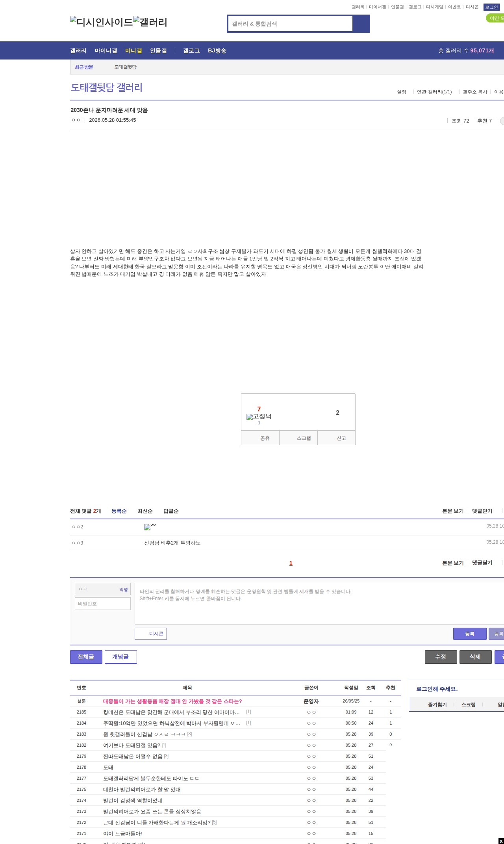Focus the comment text area
This screenshot has height=844, width=504.
click(319, 604)
